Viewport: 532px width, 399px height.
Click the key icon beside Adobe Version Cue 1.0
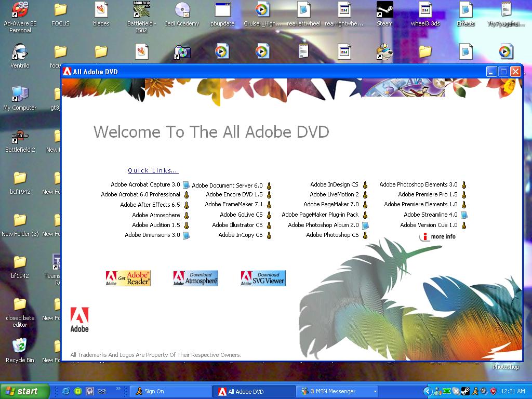[x=464, y=225]
